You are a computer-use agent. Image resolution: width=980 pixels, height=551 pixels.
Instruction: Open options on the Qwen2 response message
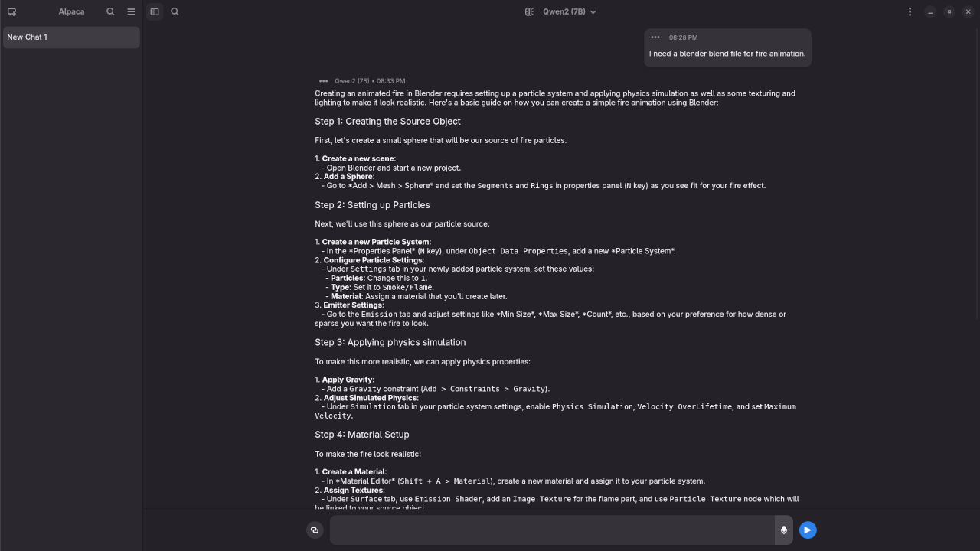point(323,81)
